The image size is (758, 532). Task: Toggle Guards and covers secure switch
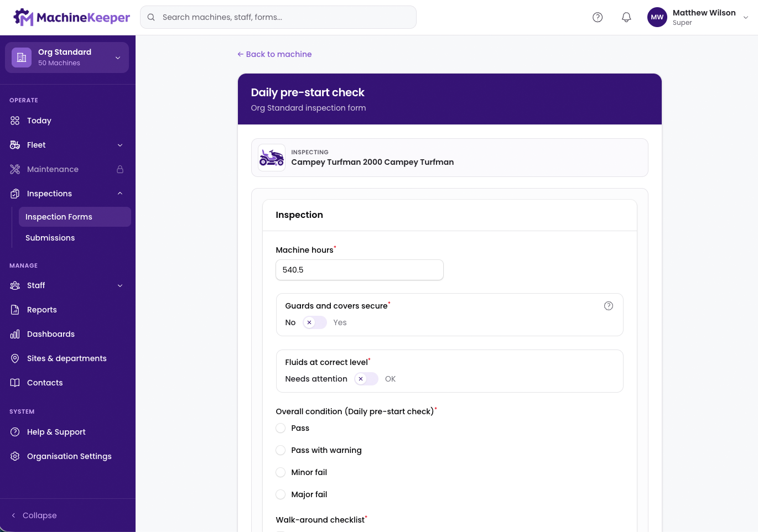click(315, 322)
